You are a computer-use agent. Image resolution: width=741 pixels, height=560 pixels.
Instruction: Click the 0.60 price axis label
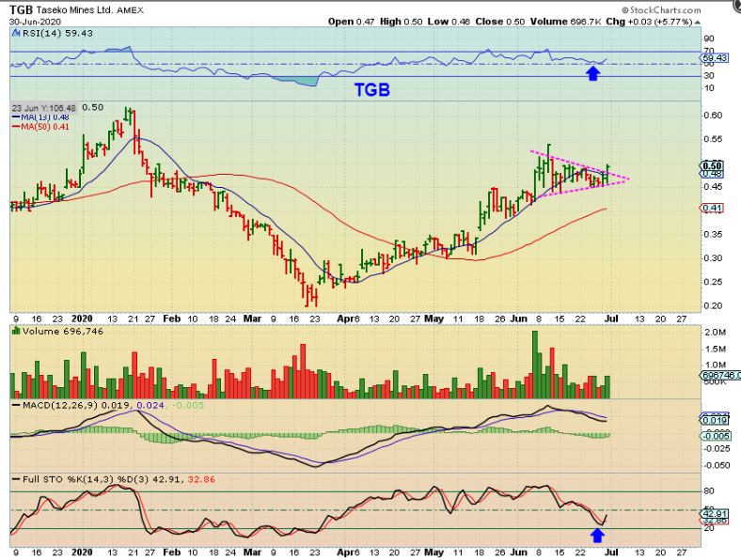coord(713,116)
